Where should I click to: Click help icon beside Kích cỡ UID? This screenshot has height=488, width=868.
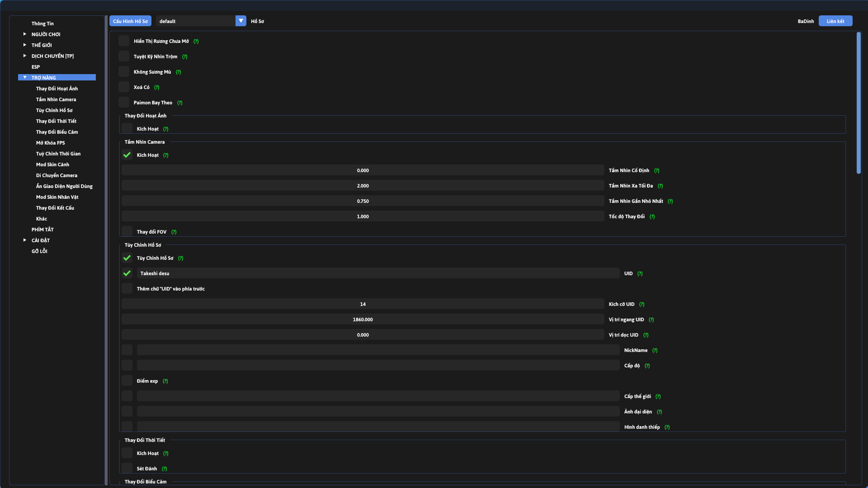(642, 305)
